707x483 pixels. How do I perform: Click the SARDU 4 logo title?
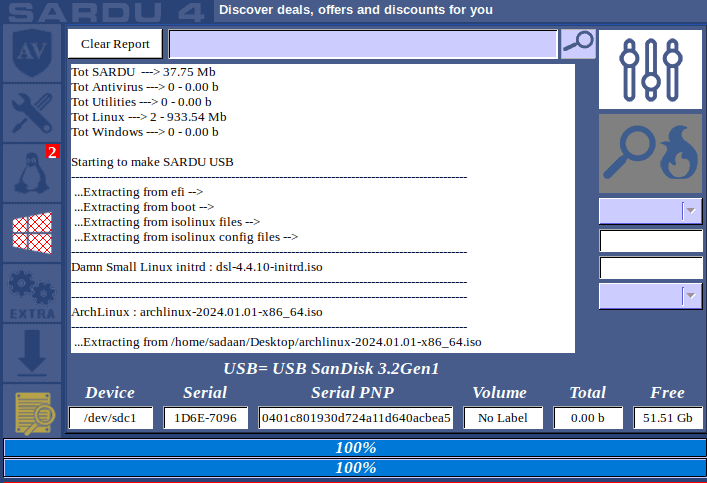107,12
